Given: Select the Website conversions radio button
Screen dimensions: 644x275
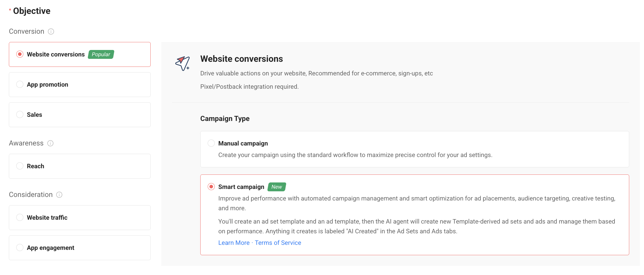Looking at the screenshot, I should coord(20,54).
